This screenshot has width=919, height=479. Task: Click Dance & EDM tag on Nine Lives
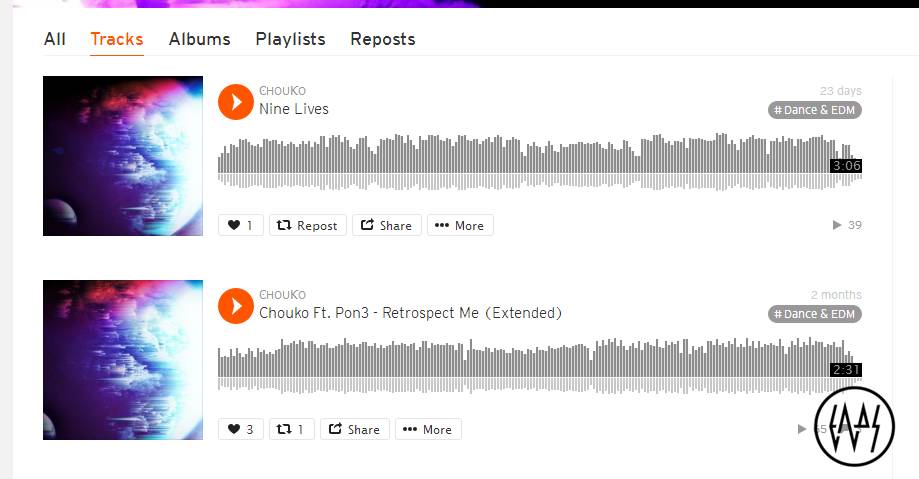(x=815, y=110)
